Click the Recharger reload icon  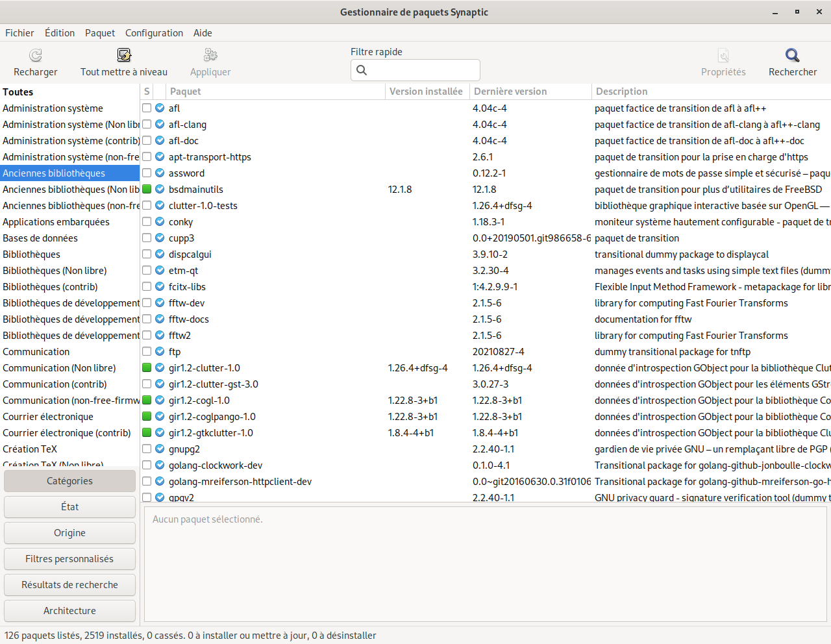(36, 55)
